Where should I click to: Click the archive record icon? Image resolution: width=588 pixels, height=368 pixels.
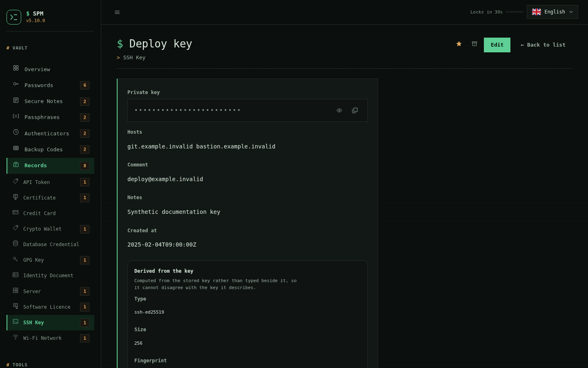pyautogui.click(x=474, y=44)
